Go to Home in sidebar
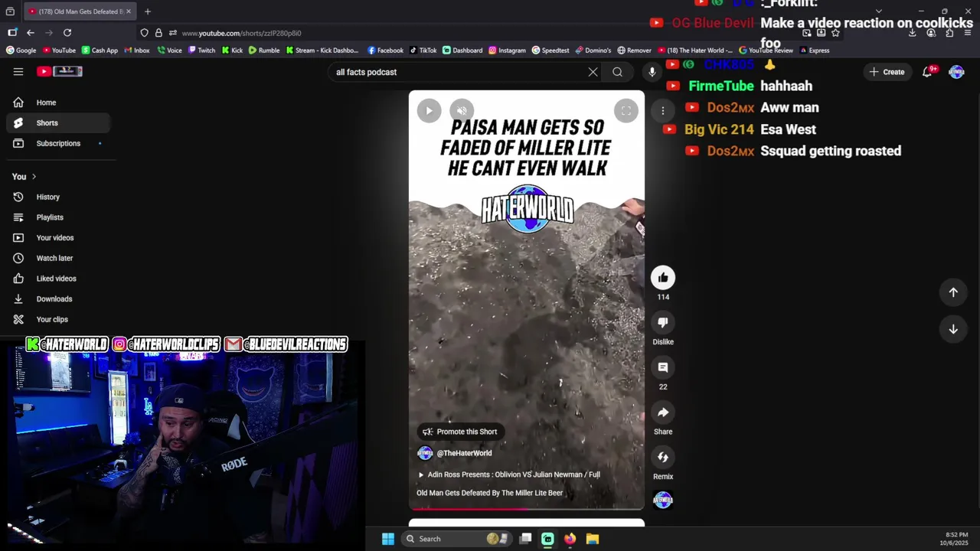Image resolution: width=980 pixels, height=551 pixels. pyautogui.click(x=58, y=103)
